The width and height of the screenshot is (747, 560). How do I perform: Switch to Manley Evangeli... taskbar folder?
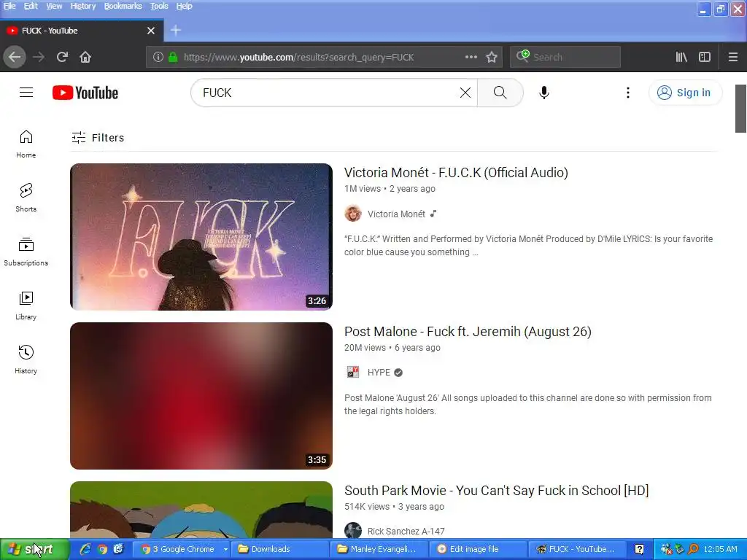click(379, 549)
